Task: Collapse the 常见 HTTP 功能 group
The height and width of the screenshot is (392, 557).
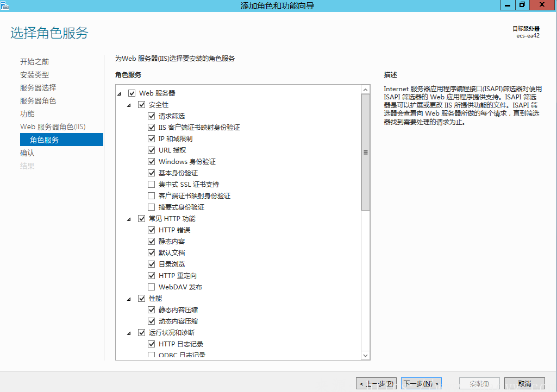Action: [129, 219]
